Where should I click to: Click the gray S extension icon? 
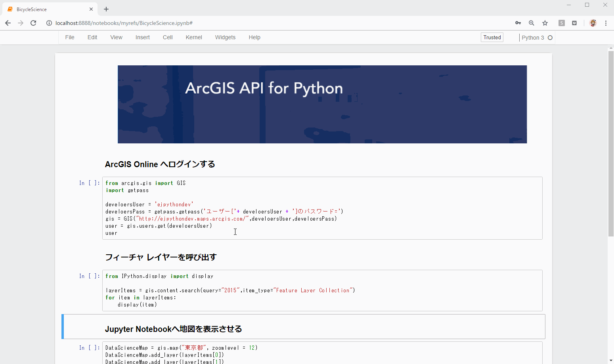(x=562, y=23)
